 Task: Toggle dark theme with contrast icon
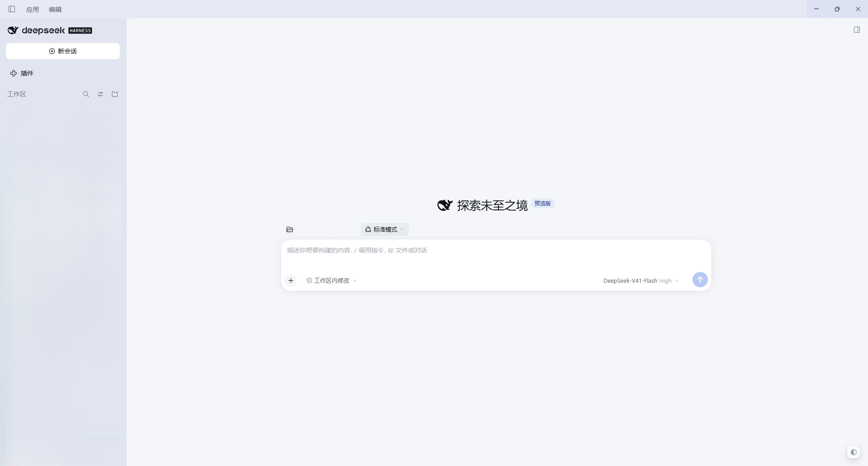pos(854,452)
